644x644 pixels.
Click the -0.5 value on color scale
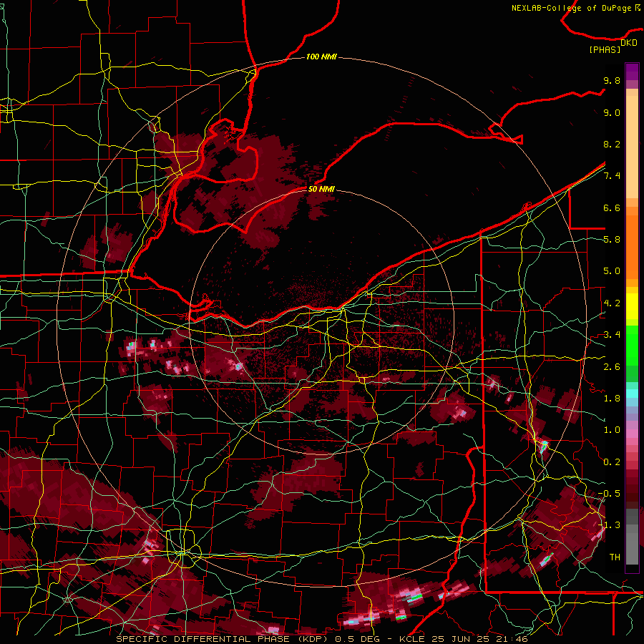pyautogui.click(x=609, y=494)
